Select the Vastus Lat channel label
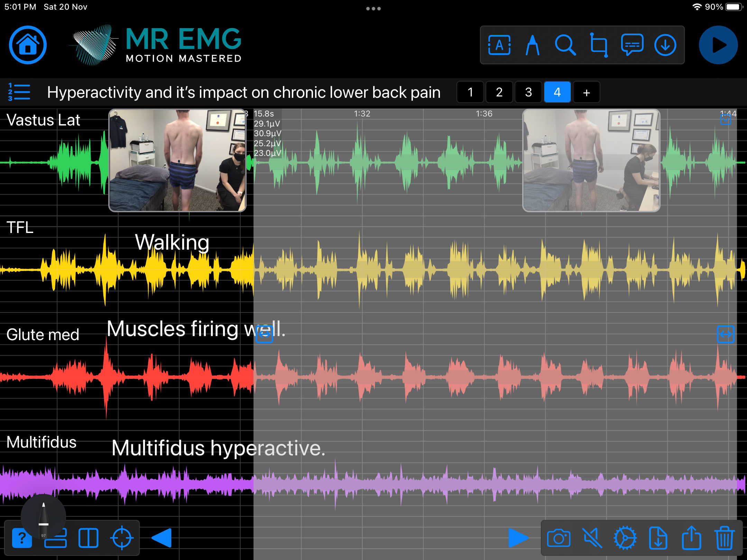The height and width of the screenshot is (560, 747). pos(43,120)
